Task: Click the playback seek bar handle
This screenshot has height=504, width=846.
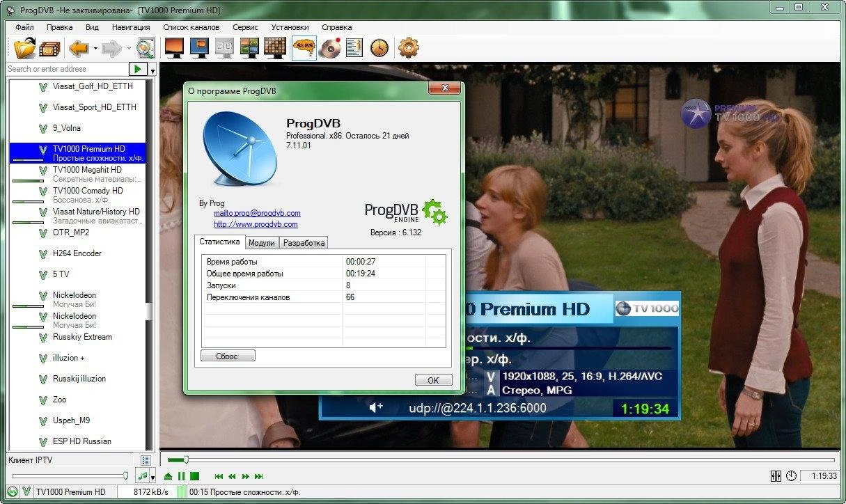Action: click(x=186, y=459)
